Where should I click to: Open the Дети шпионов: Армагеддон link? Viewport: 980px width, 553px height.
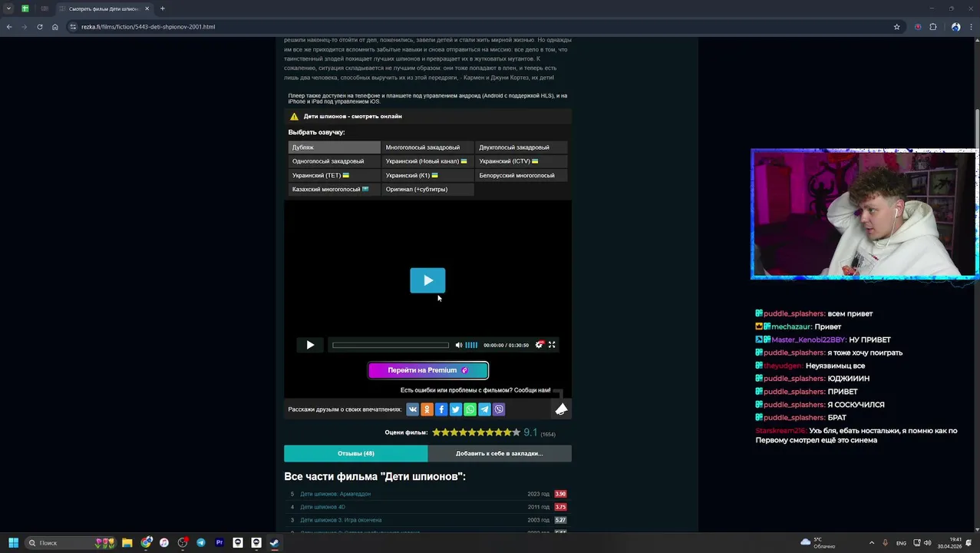pos(335,494)
